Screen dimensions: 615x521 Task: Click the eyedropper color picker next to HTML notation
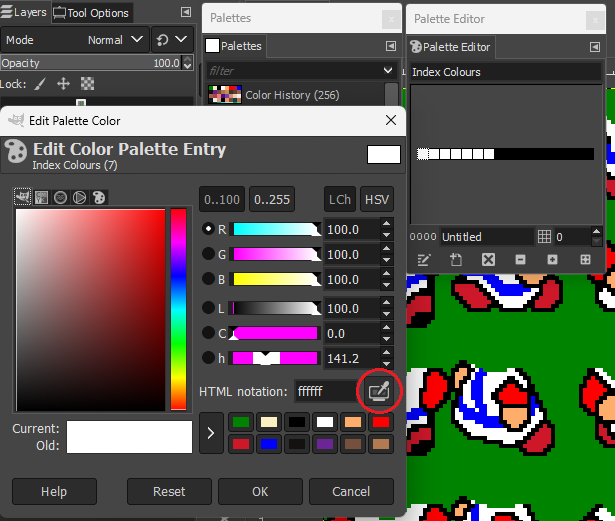pyautogui.click(x=379, y=391)
